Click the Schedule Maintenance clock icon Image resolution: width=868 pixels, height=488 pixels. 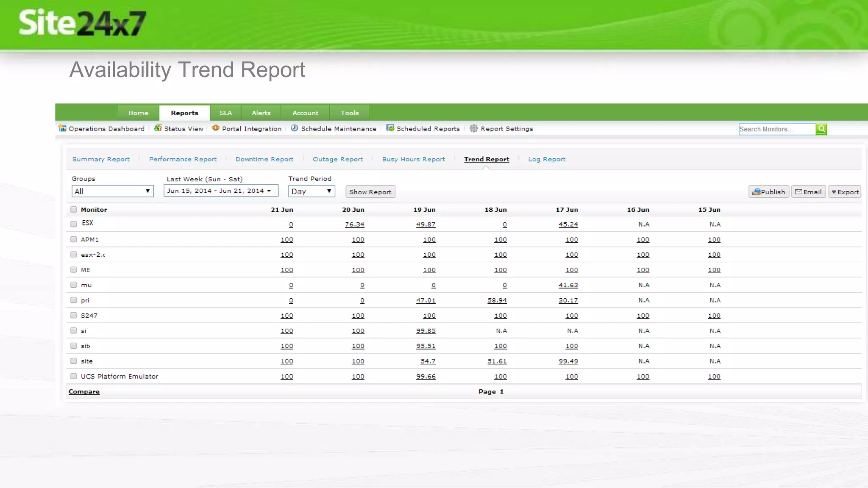point(294,128)
